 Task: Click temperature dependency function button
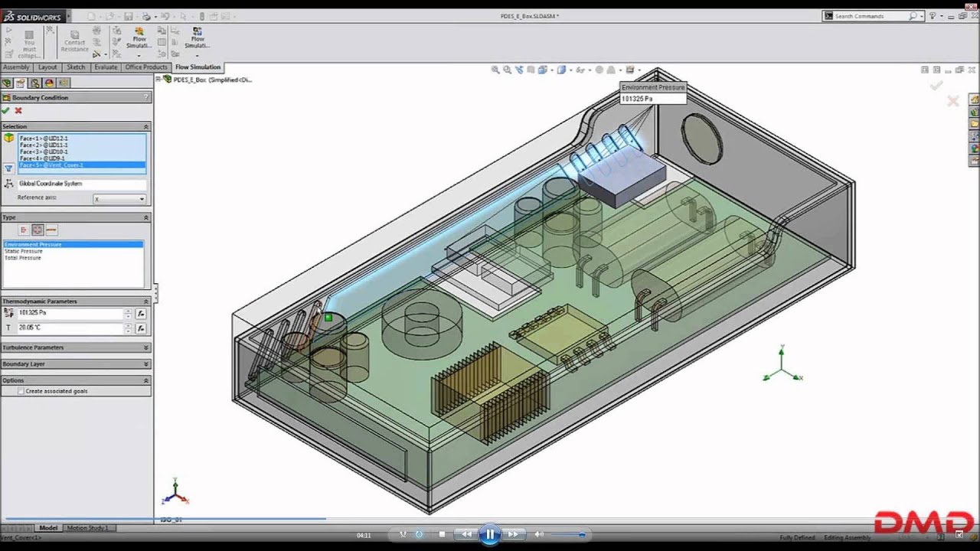coord(141,328)
